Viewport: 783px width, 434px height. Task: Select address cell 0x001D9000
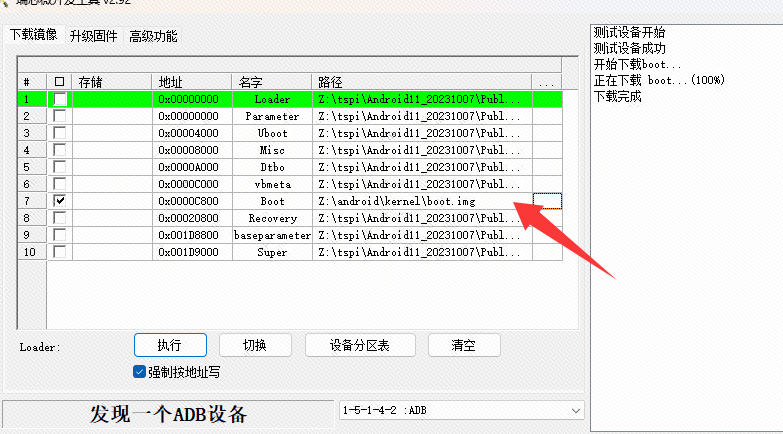(192, 252)
